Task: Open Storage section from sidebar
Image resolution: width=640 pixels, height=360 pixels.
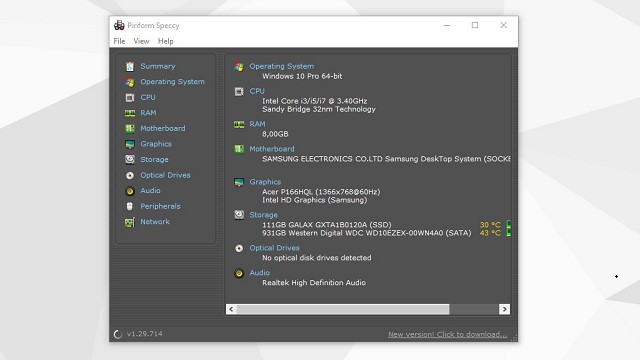Action: (154, 160)
